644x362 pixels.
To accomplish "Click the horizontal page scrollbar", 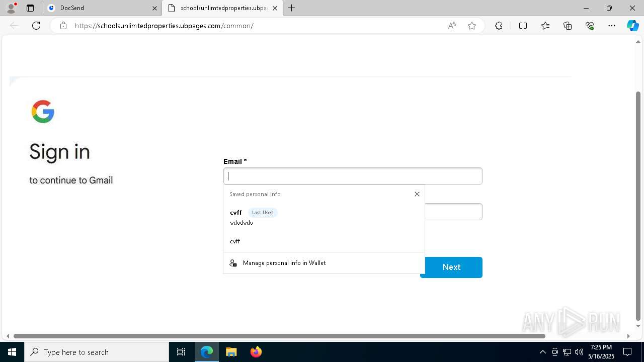I will click(x=279, y=336).
